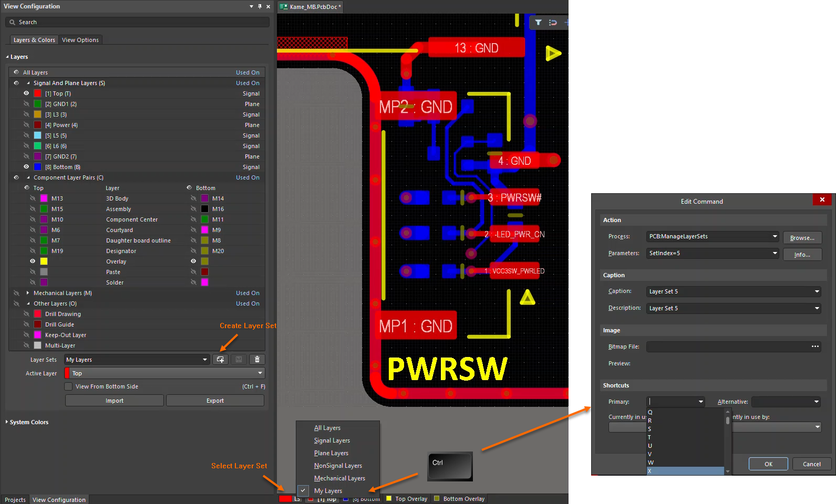This screenshot has height=504, width=836.
Task: Click the snap options magnet icon
Action: (553, 23)
